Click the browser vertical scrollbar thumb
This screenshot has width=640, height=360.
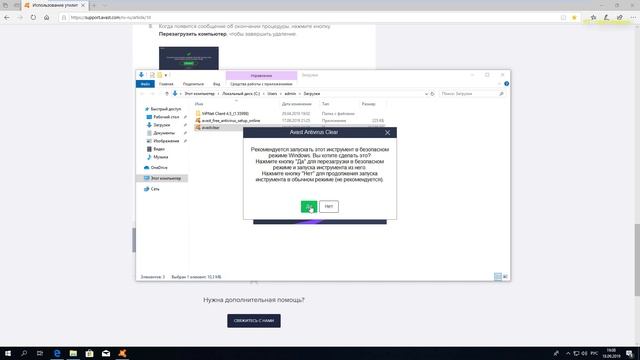coord(637,260)
